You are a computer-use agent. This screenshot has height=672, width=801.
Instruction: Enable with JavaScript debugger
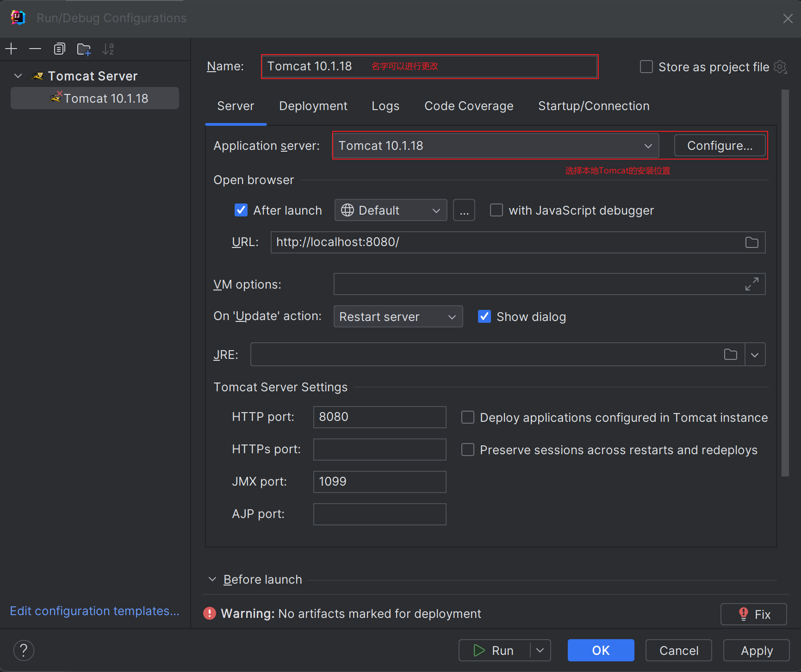coord(496,210)
